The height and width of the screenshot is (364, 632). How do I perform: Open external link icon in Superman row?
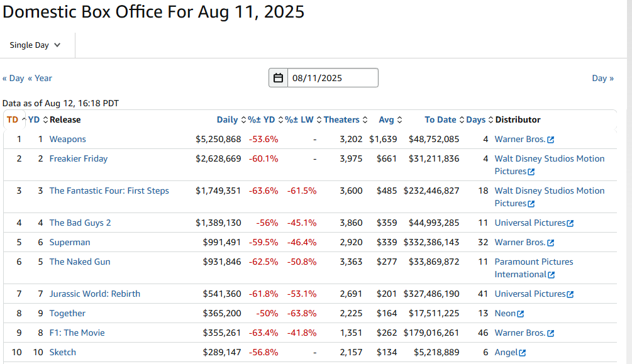[x=551, y=243]
